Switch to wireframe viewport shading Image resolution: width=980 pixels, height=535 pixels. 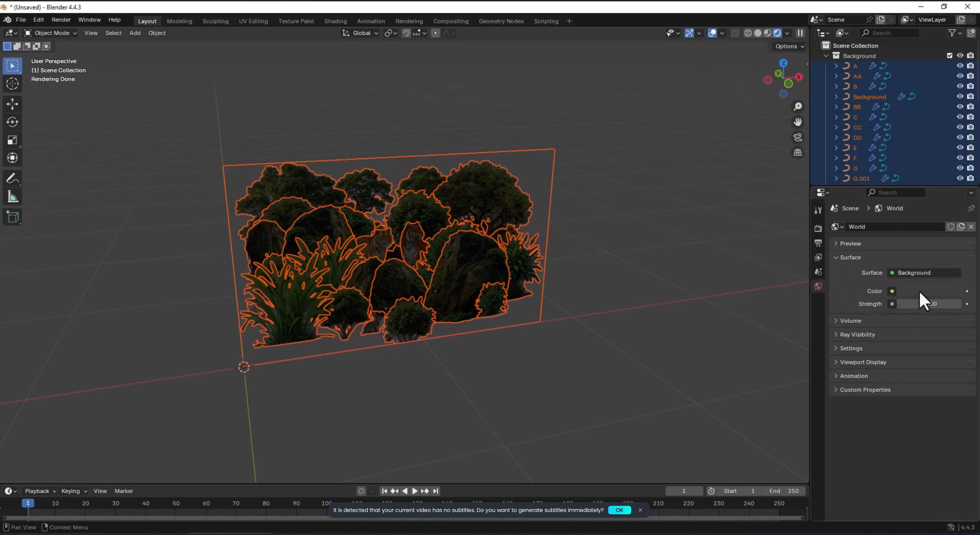[748, 33]
